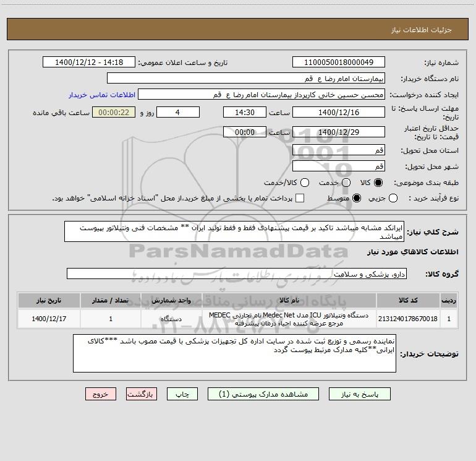Click the جزئیات اطلاعات نیاز header title
Screen dimensions: 476x461
422,30
